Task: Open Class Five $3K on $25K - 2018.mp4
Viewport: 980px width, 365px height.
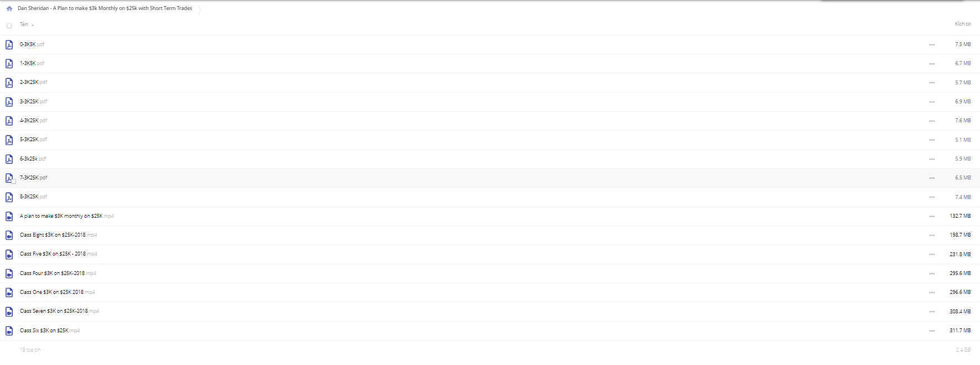Action: coord(58,254)
